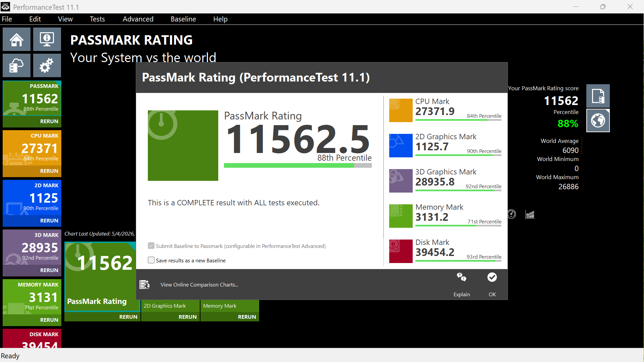
Task: Open the Baseline menu
Action: coord(183,19)
